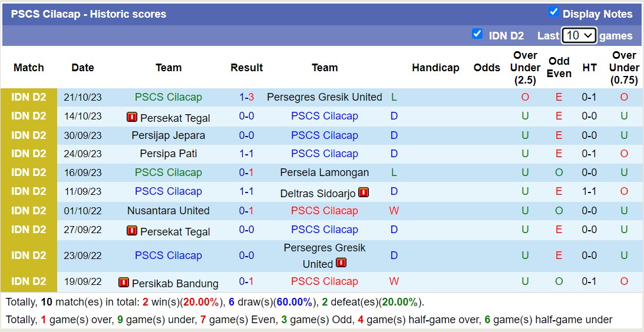Toggle the Display Notes checkbox

(554, 12)
